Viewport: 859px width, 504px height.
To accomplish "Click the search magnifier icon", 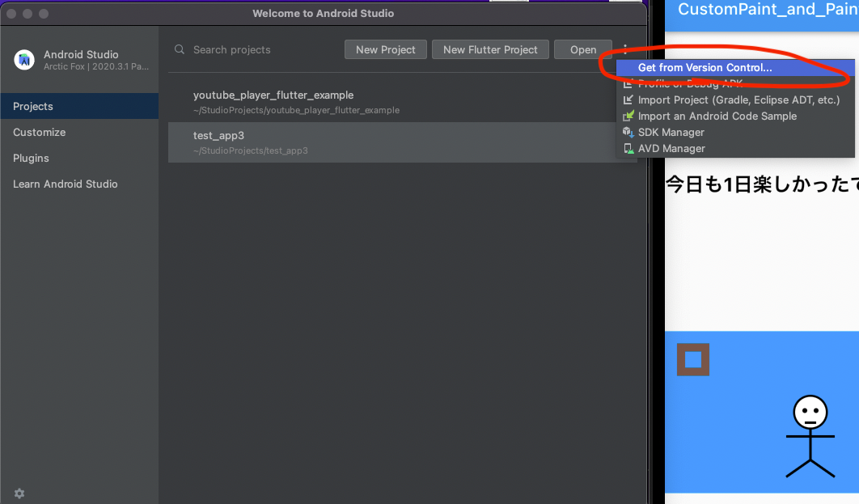I will 179,49.
